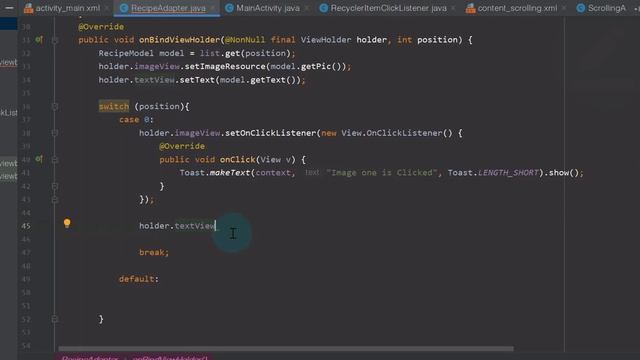Viewport: 640px width, 360px height.
Task: Open the ScrollingA… tab
Action: point(602,8)
